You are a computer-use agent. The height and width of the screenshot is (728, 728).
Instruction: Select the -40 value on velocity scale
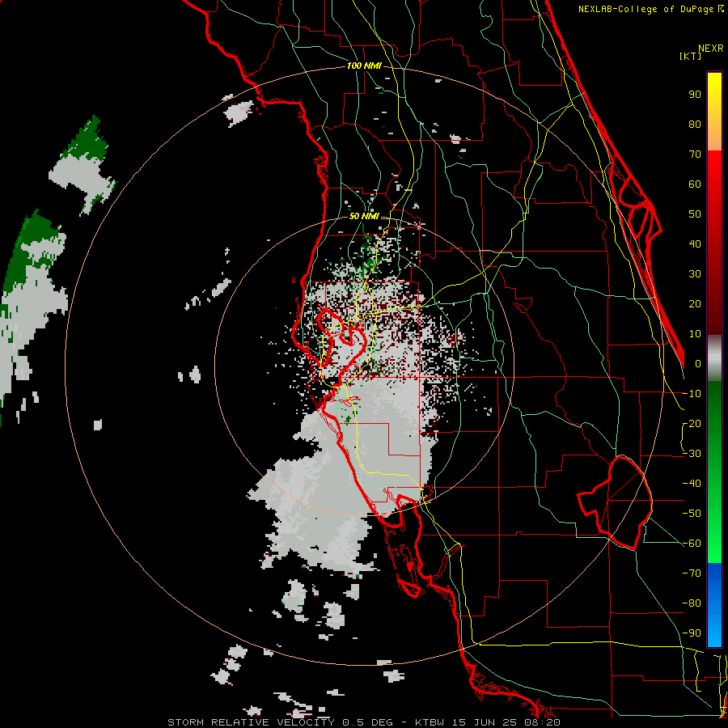692,484
